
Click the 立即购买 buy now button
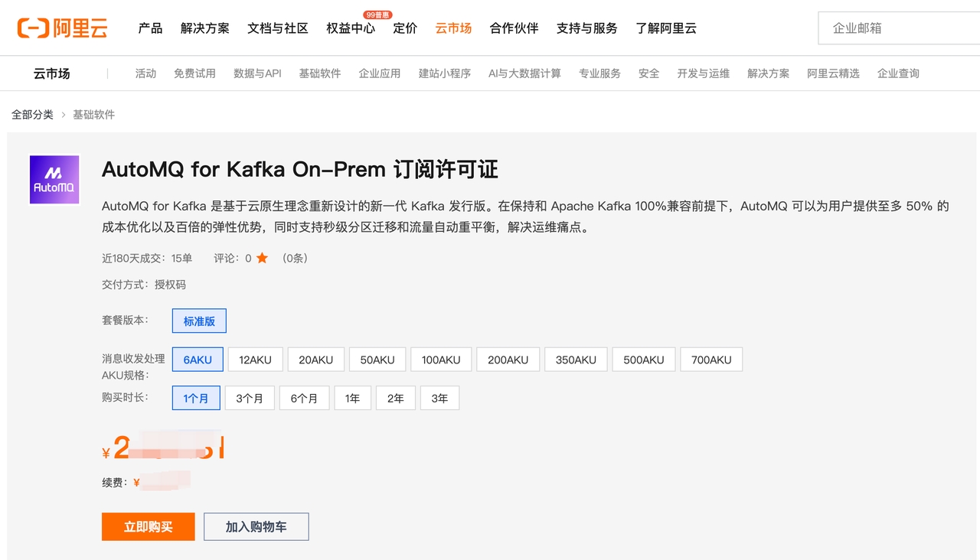(149, 526)
